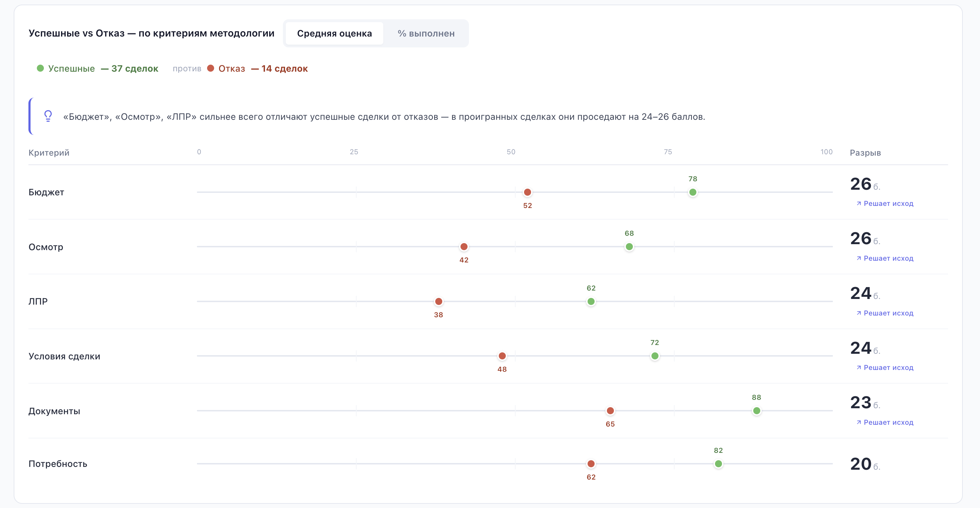
Task: Select the red 62 marker in Потребность row
Action: [x=591, y=464]
